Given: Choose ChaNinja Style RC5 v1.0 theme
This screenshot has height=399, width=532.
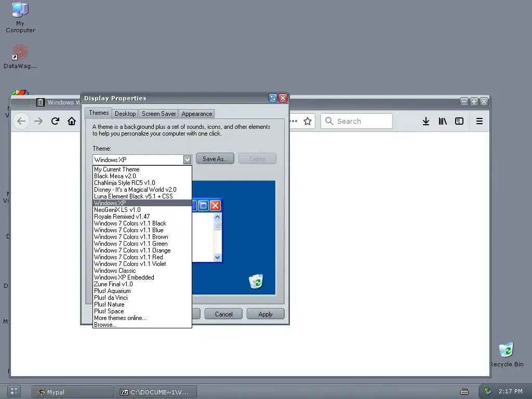Looking at the screenshot, I should tap(142, 182).
